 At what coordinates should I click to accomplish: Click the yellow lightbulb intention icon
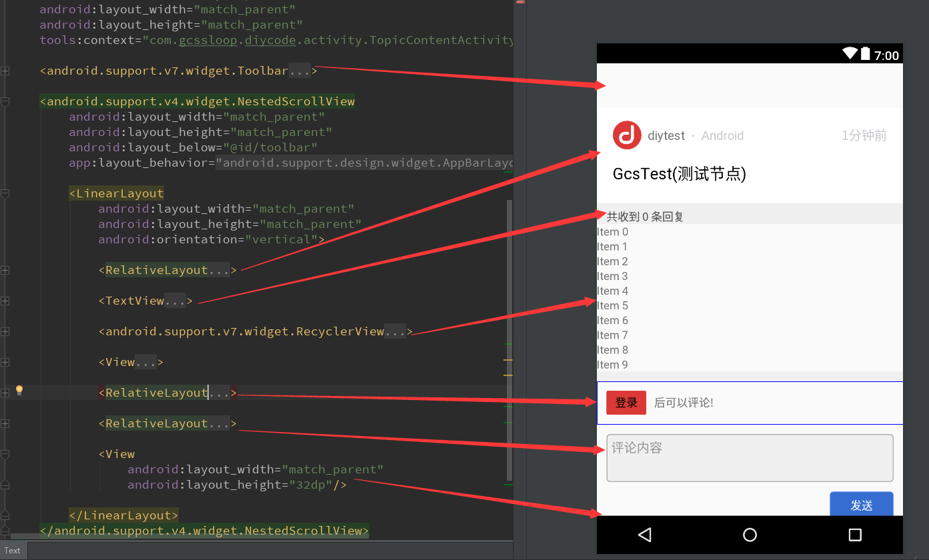click(19, 390)
